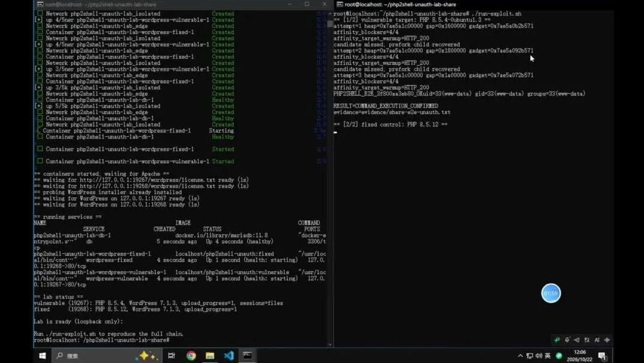Maximize the left terminal window
Image resolution: width=644 pixels, height=363 pixels.
click(x=307, y=4)
